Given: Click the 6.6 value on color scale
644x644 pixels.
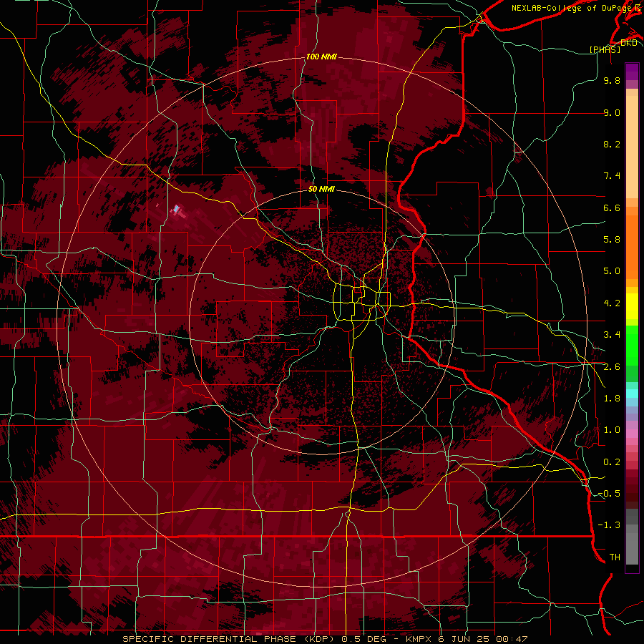Looking at the screenshot, I should pos(612,208).
